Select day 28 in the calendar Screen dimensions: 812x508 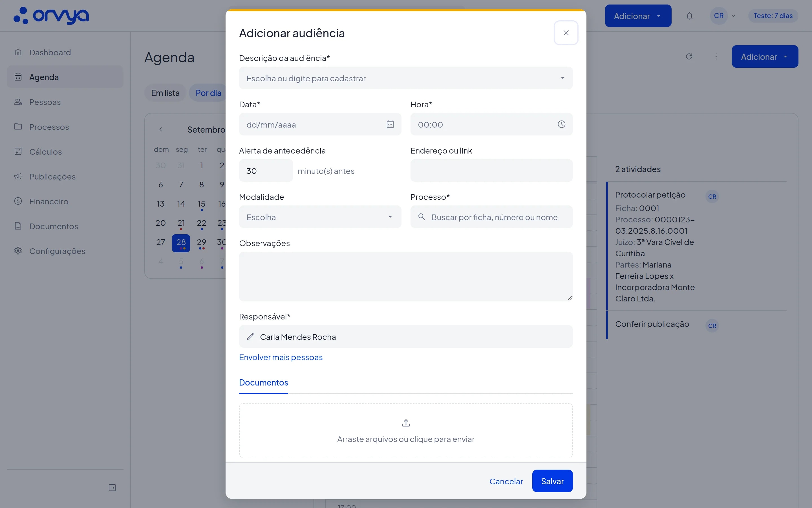(x=181, y=243)
